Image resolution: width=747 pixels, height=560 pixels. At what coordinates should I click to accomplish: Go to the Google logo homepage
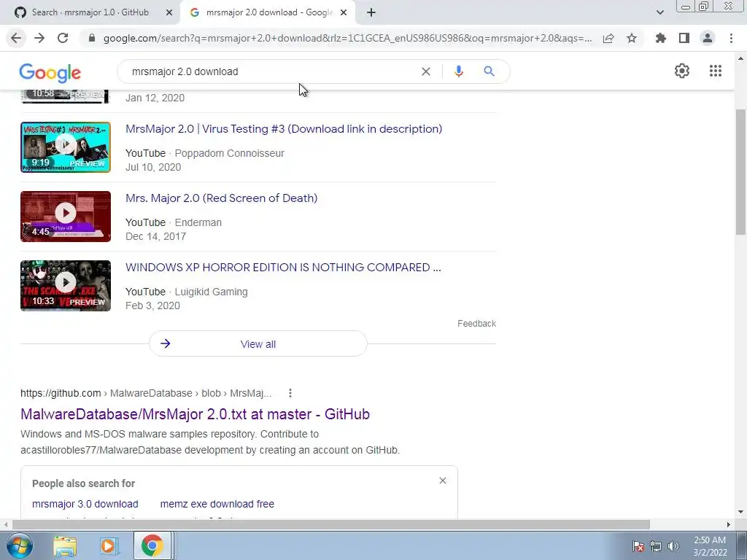coord(50,72)
